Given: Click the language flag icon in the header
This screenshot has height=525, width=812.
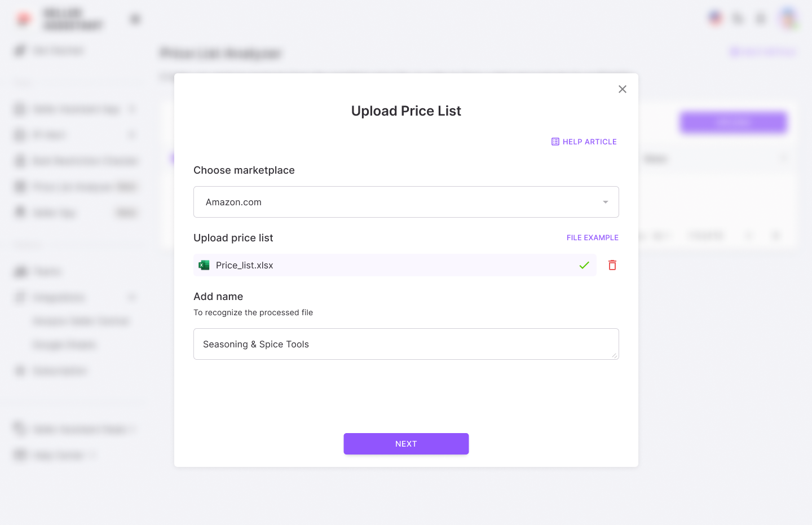Looking at the screenshot, I should pyautogui.click(x=715, y=17).
